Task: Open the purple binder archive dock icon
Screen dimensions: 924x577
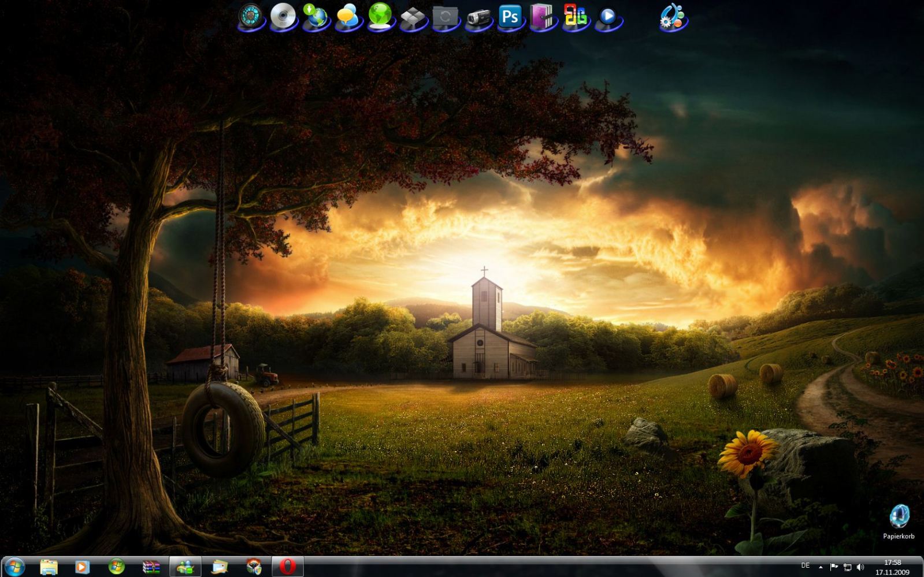Action: 543,16
